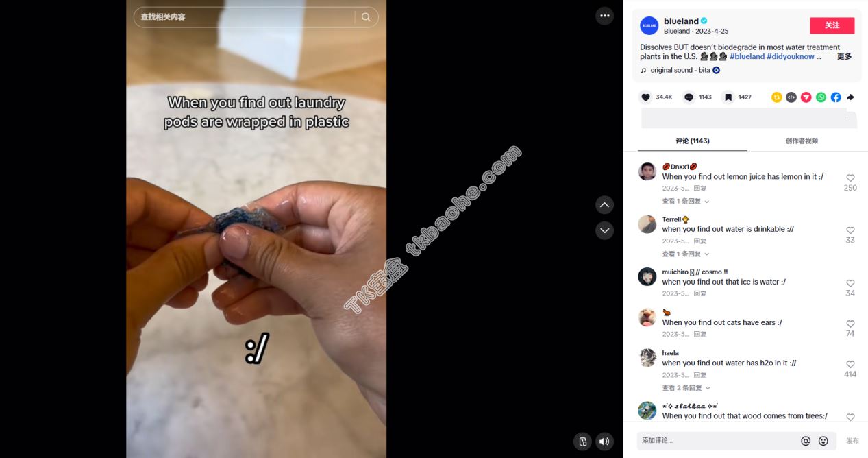Viewport: 868px width, 458px height.
Task: Go to previous video with up arrow
Action: (604, 204)
